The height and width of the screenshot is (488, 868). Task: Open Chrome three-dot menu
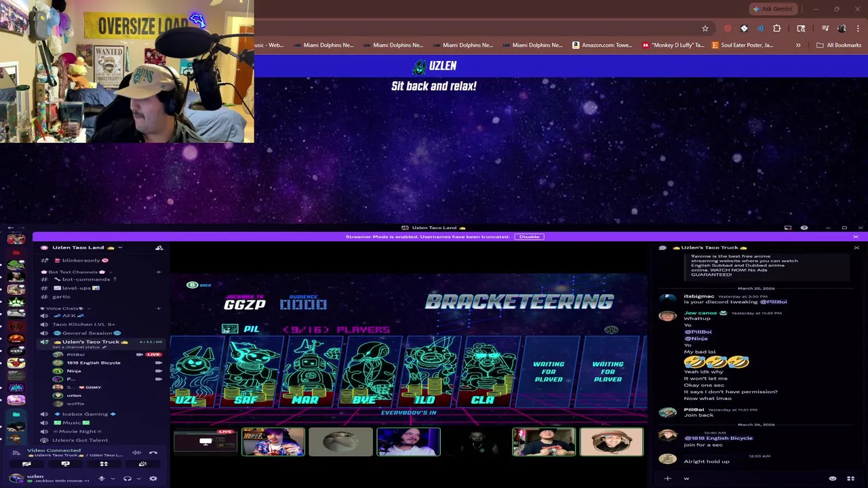tap(858, 28)
